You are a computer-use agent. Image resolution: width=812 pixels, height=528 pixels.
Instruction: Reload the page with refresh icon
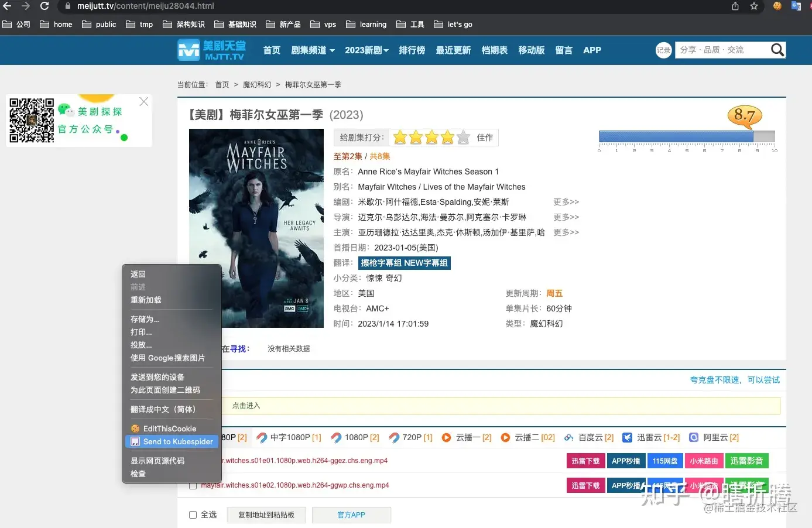(x=44, y=6)
